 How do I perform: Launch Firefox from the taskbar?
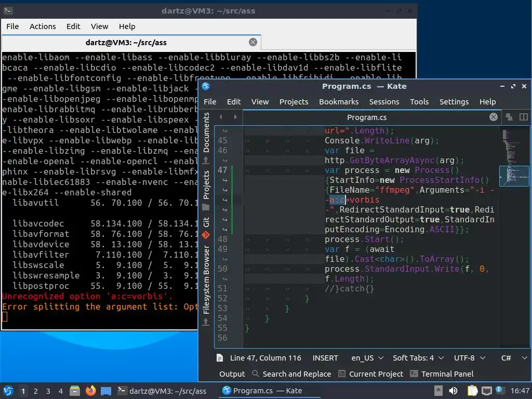coord(90,391)
